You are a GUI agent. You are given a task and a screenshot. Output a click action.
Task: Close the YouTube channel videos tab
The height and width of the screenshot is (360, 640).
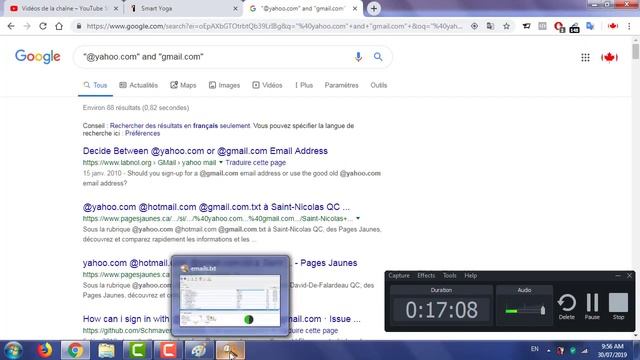pos(116,9)
